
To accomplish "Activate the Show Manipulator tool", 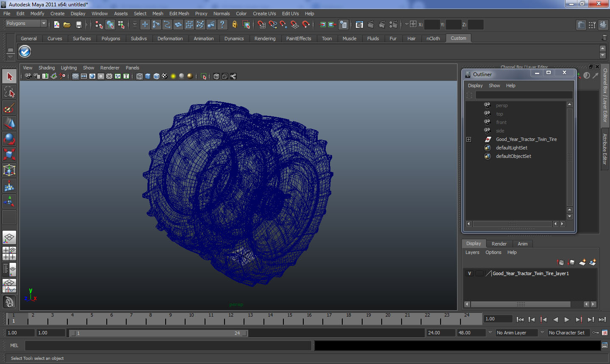I will click(x=9, y=201).
